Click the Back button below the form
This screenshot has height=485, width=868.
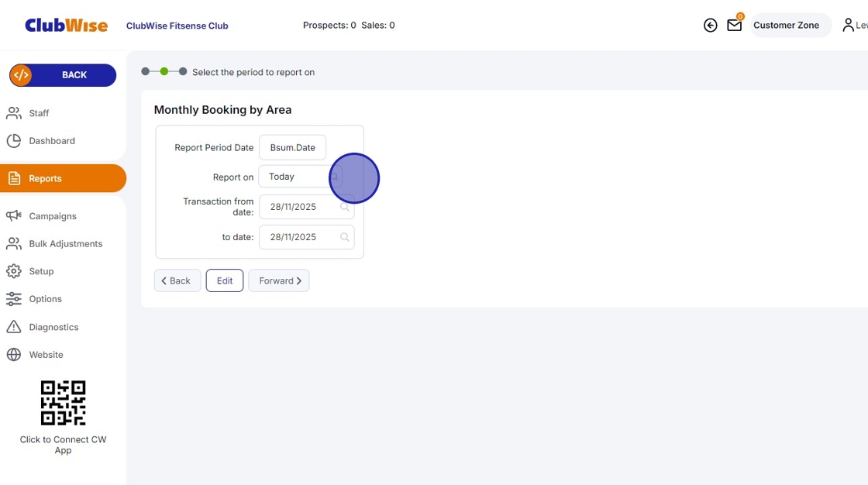pyautogui.click(x=177, y=280)
